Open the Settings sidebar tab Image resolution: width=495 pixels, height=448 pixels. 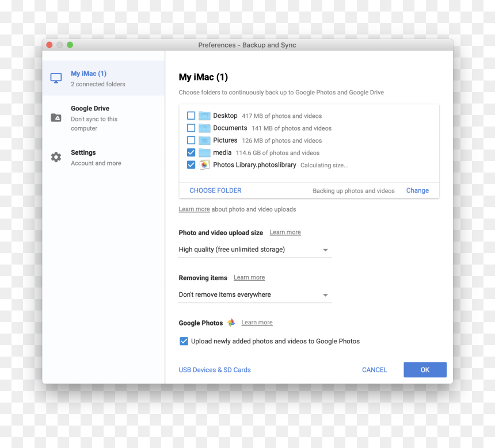[104, 158]
